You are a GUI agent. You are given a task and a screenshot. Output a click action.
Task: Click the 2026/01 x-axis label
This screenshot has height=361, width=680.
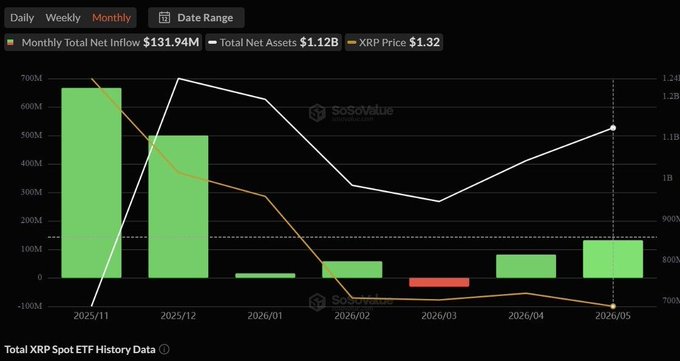pos(265,315)
